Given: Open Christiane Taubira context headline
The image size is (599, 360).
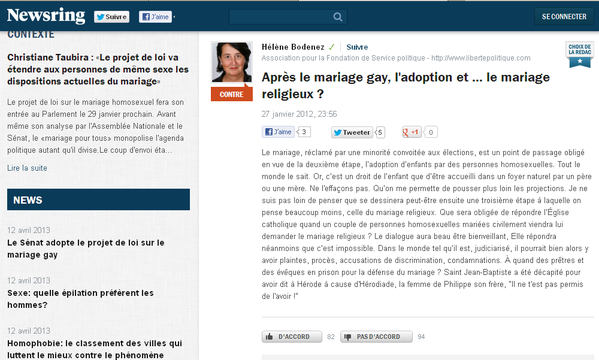Looking at the screenshot, I should click(x=98, y=69).
